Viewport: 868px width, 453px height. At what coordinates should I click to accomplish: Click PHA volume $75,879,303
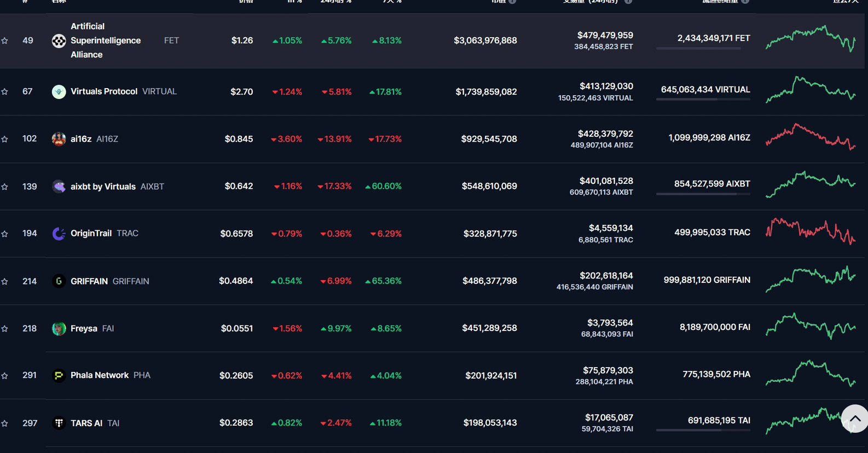[x=608, y=370]
